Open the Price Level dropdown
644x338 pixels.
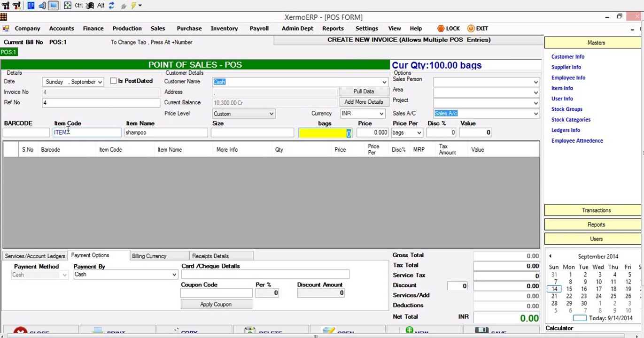coord(271,114)
